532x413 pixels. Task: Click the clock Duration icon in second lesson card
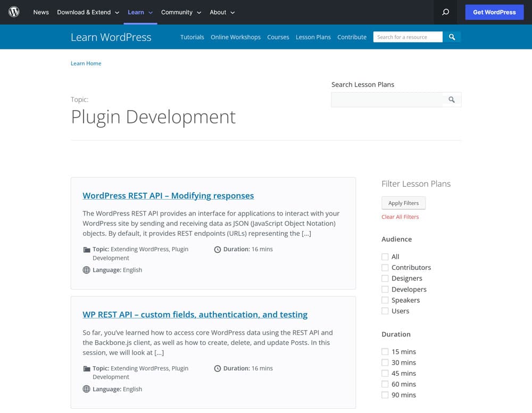(217, 368)
